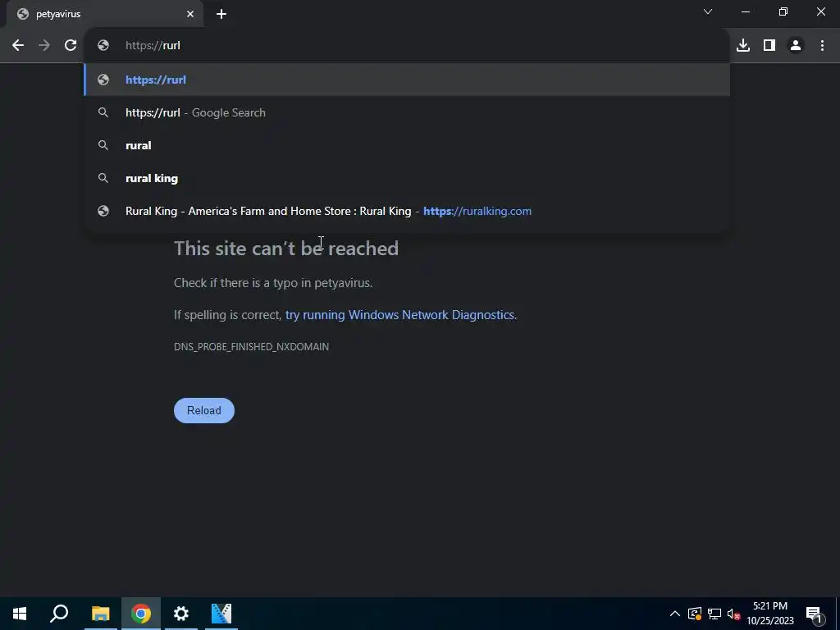Click the tray icon with the orange dot
The image size is (840, 630).
(695, 614)
